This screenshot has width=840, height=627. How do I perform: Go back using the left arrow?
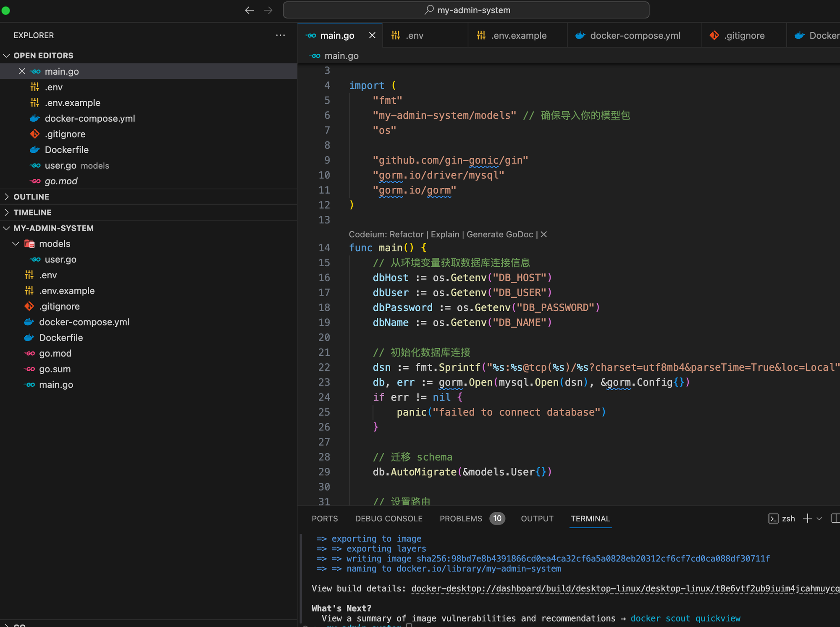tap(249, 10)
